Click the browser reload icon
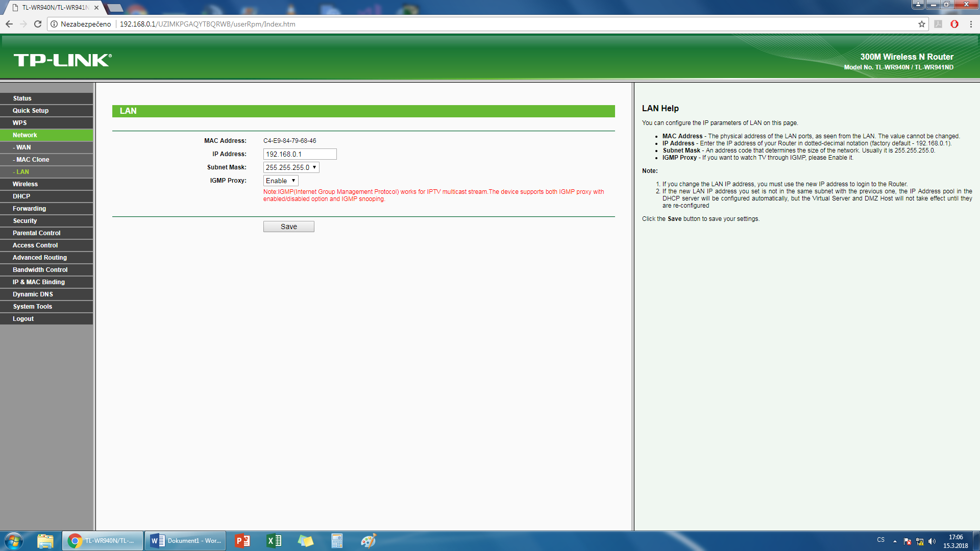 pyautogui.click(x=38, y=24)
